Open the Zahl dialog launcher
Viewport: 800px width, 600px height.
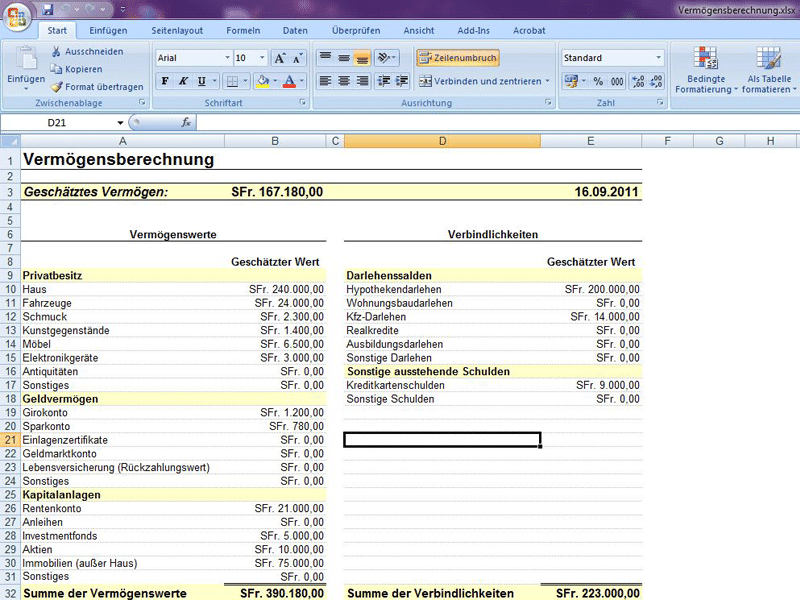(x=660, y=103)
